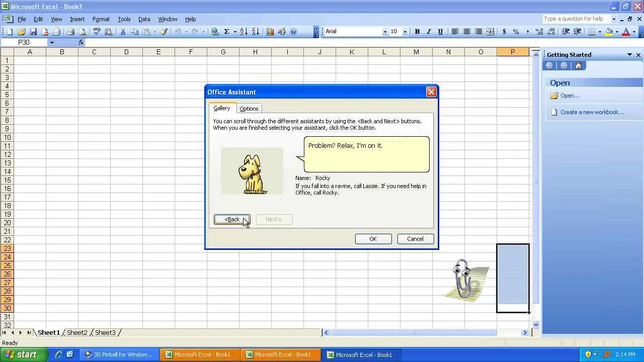Open the Font Color dropdown arrow
Viewport: 644px width, 362px height.
[634, 32]
